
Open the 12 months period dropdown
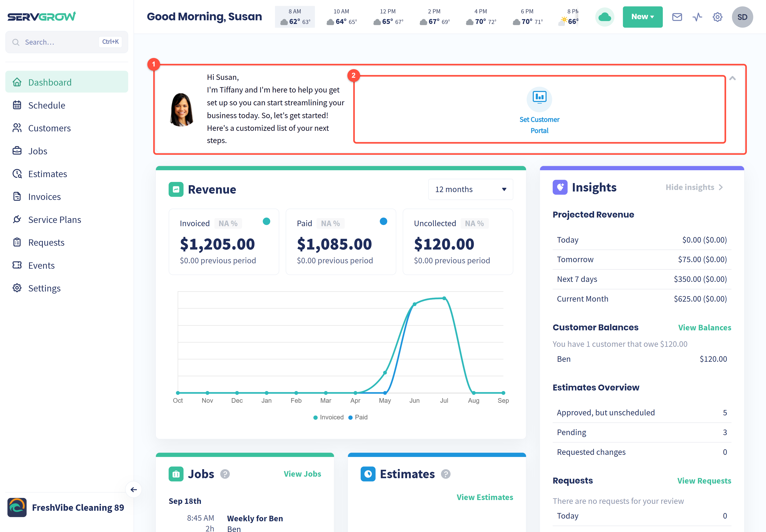[x=470, y=189]
